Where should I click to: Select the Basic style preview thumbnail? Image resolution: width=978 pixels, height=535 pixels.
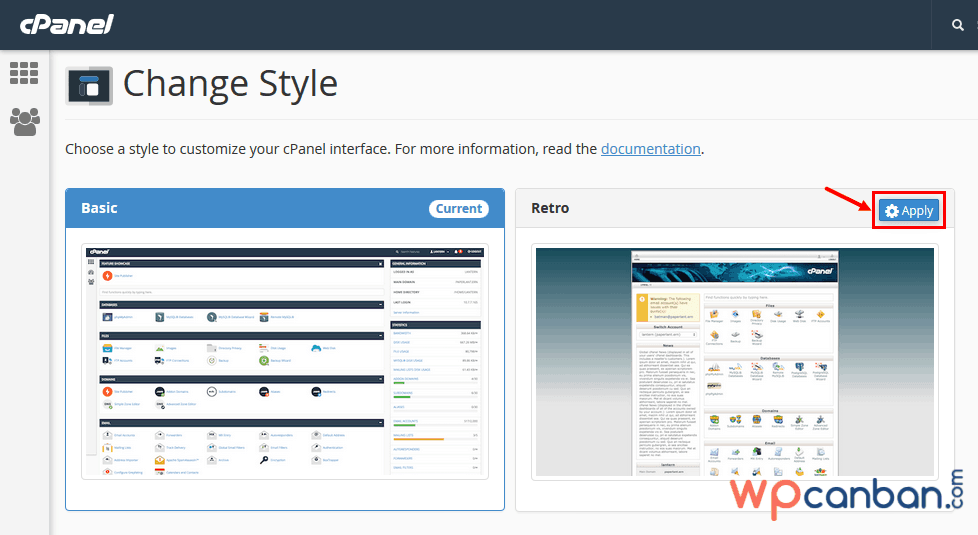click(x=285, y=361)
